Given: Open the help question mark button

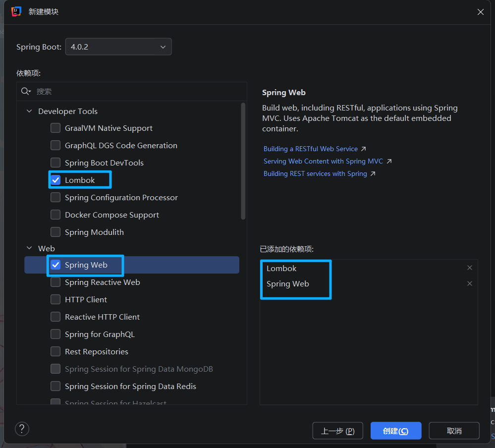Looking at the screenshot, I should 22,429.
